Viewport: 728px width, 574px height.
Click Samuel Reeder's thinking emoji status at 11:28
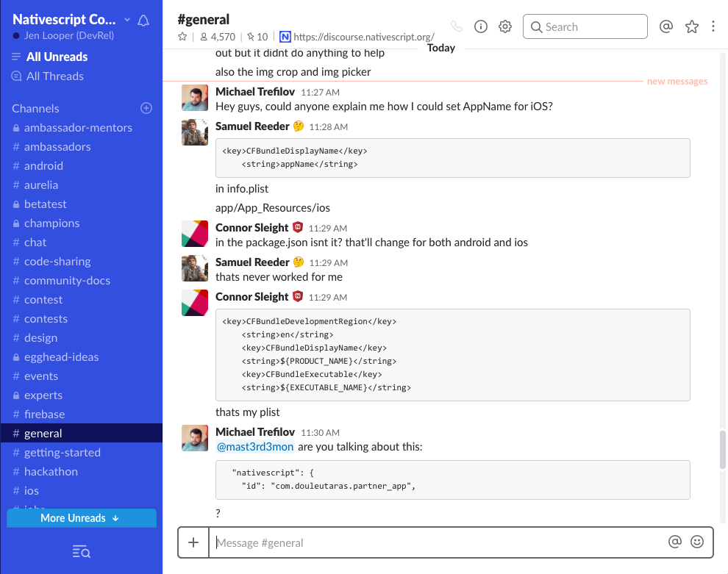tap(299, 126)
